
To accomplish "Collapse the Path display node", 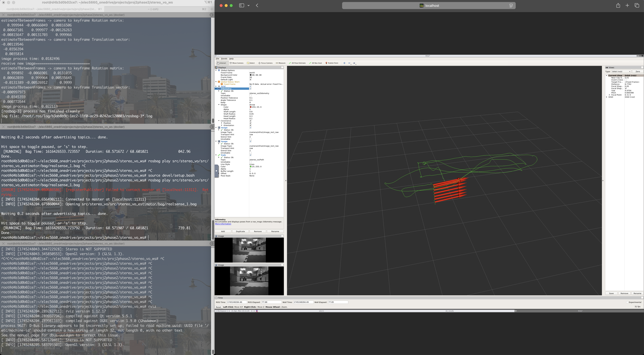I will coord(216,155).
